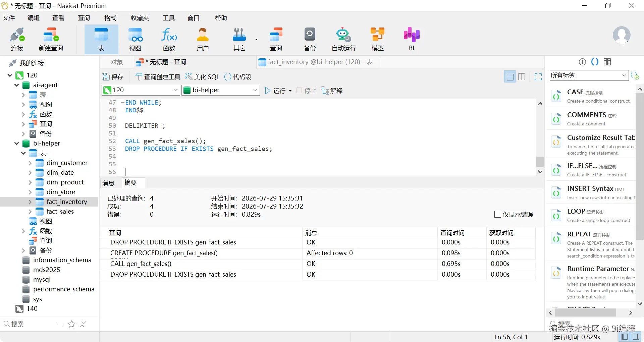
Task: Collapse the ai-agent database node
Action: click(17, 85)
